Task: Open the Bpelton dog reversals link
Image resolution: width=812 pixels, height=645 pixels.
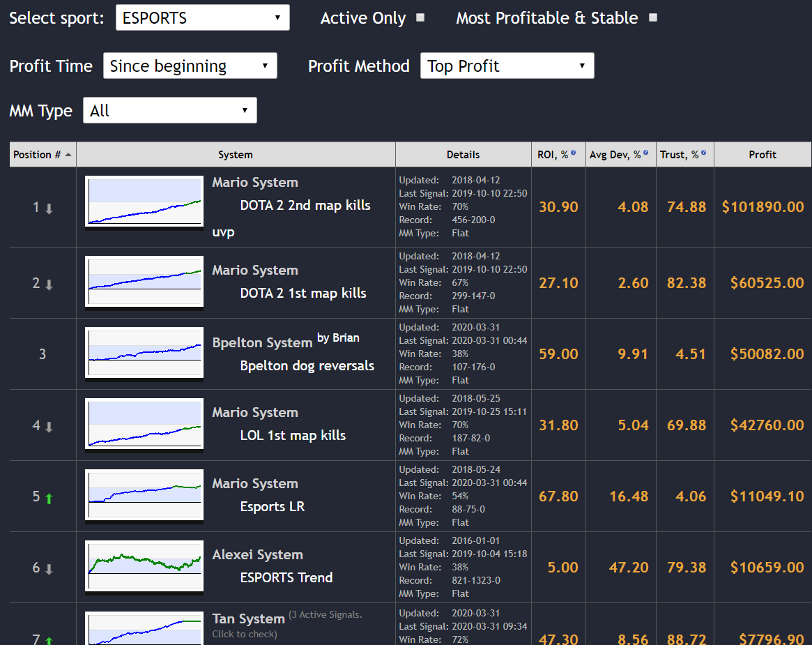Action: pyautogui.click(x=307, y=366)
